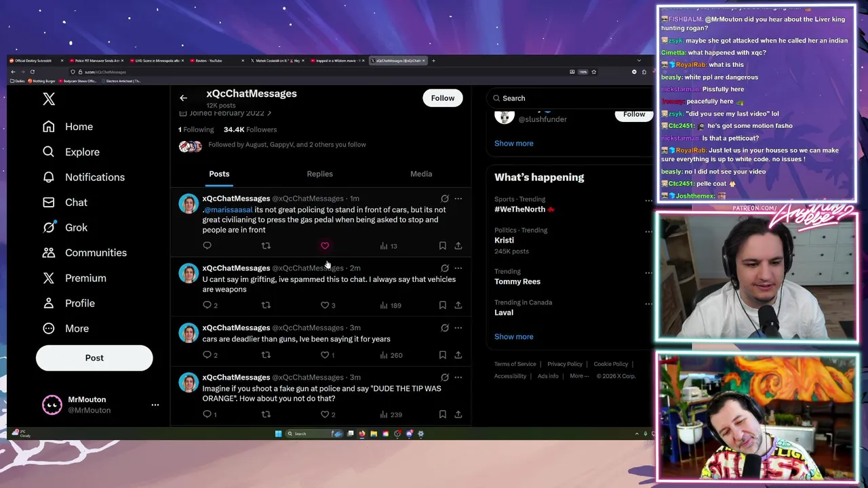Open more options on the 2m post
The width and height of the screenshot is (868, 488).
point(458,268)
